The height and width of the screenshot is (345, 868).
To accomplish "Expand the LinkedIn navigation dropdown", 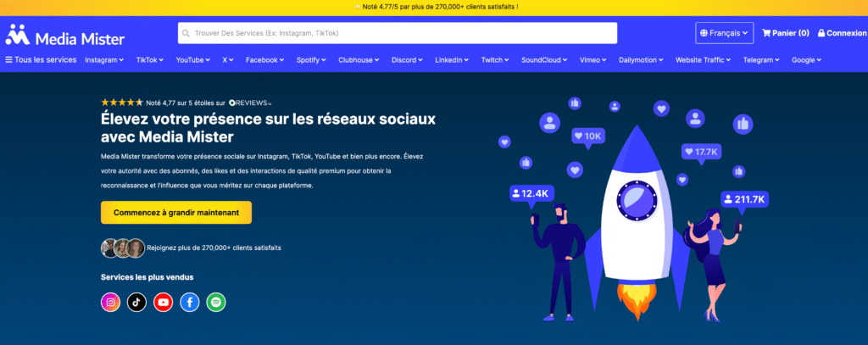I will [x=452, y=60].
